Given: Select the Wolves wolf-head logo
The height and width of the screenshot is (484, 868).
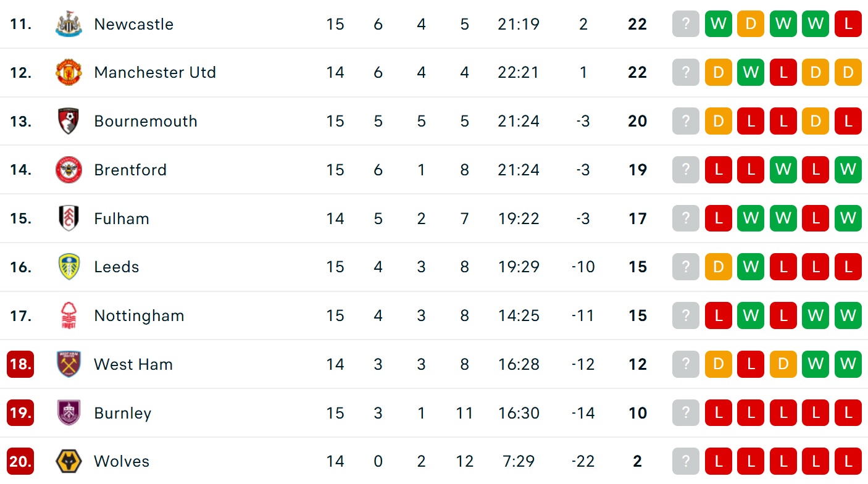Looking at the screenshot, I should pos(69,461).
